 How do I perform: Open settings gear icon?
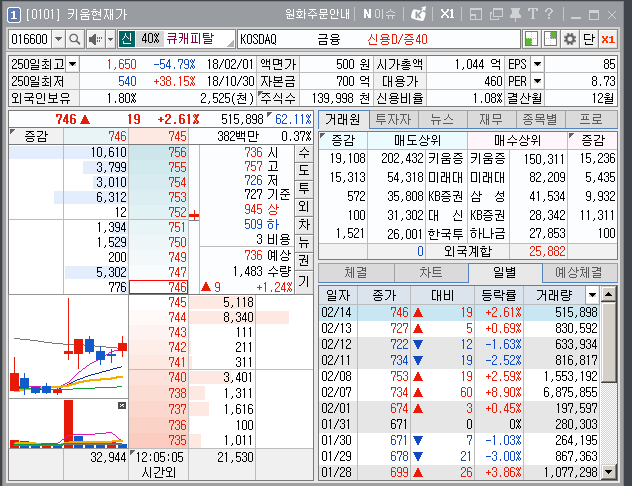(x=570, y=39)
